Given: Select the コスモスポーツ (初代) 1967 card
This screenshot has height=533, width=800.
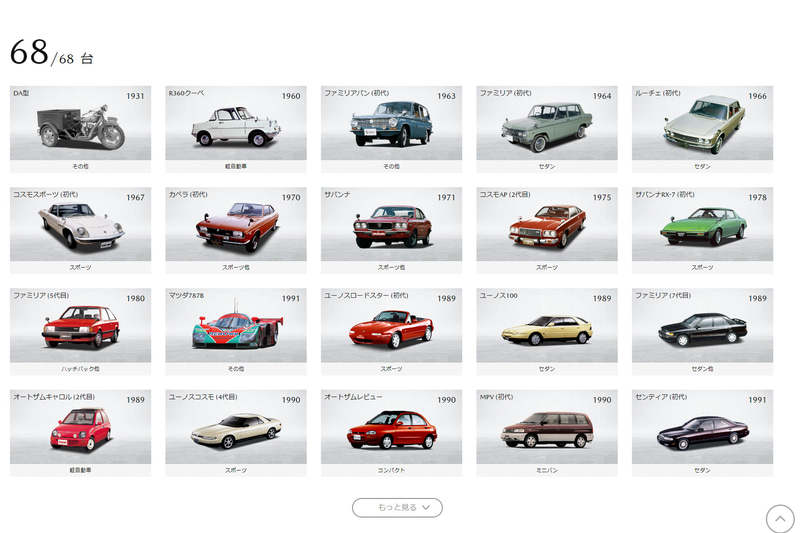Looking at the screenshot, I should (80, 230).
